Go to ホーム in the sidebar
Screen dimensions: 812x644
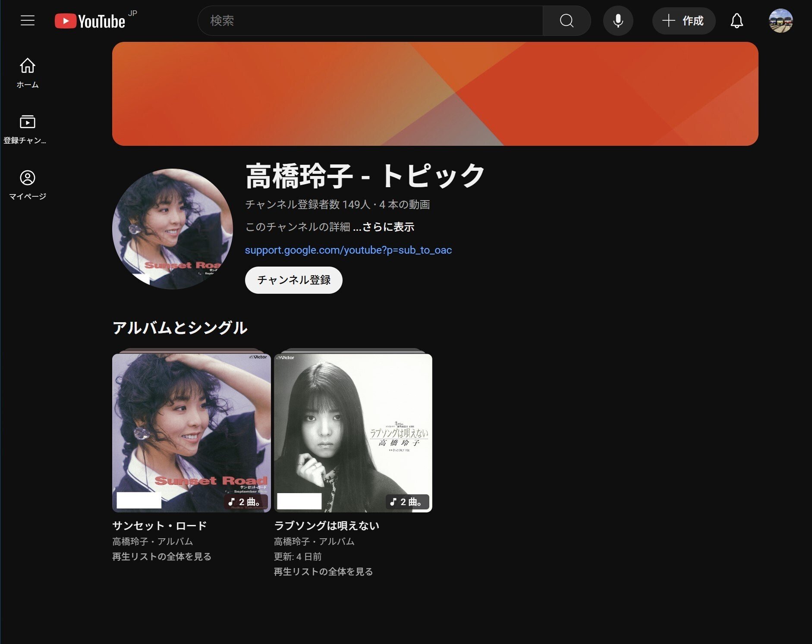click(x=28, y=73)
